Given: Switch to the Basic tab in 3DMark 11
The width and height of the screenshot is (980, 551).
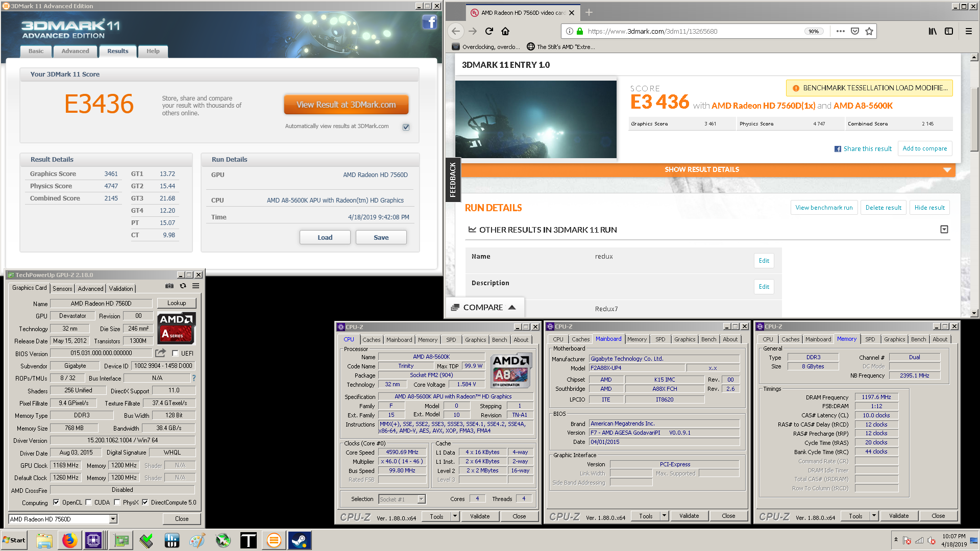Looking at the screenshot, I should click(x=36, y=51).
